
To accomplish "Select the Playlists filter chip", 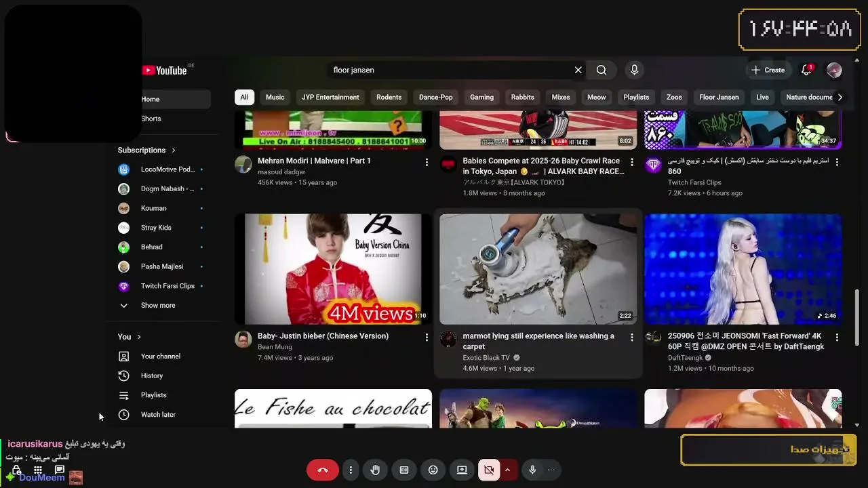I will [636, 98].
